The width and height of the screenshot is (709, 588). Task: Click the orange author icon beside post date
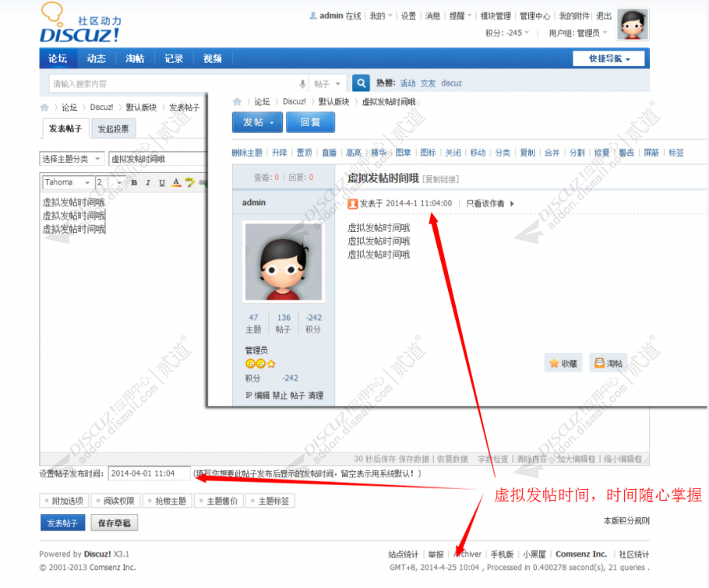point(353,204)
